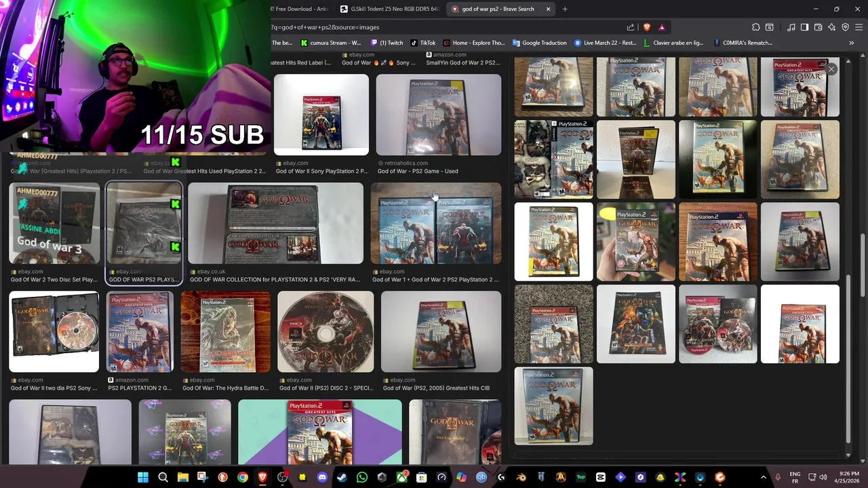868x488 pixels.
Task: Open the Xbox app from the taskbar
Action: click(402, 477)
